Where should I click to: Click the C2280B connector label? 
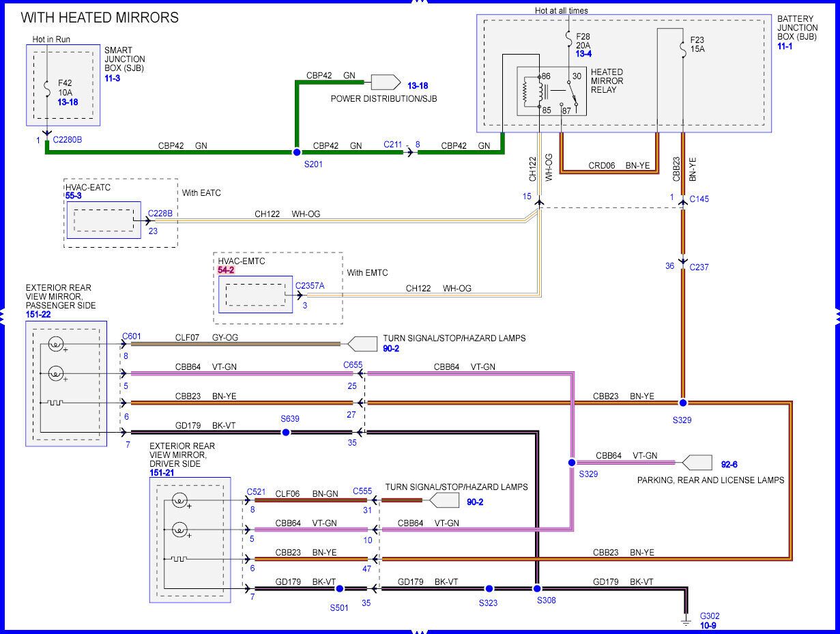pyautogui.click(x=68, y=140)
